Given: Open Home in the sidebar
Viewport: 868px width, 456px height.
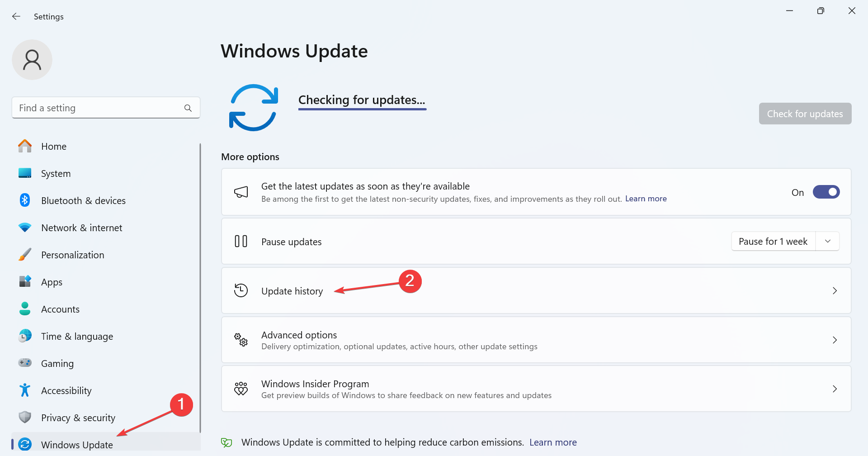Looking at the screenshot, I should tap(105, 146).
